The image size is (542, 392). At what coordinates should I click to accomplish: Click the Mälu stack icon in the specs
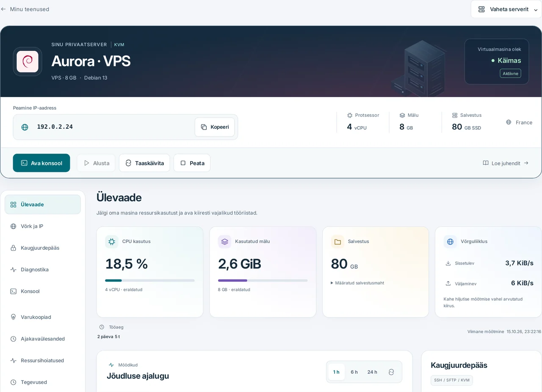(x=402, y=115)
